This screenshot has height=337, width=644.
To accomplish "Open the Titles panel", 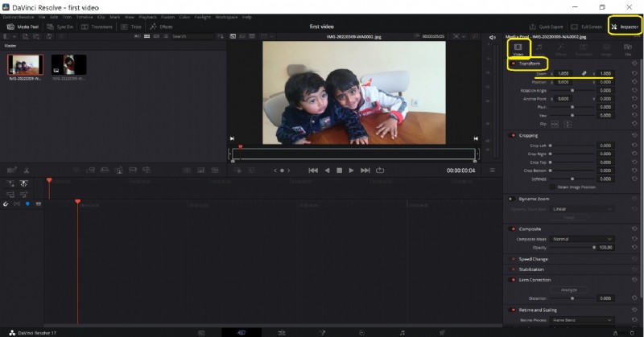I will point(131,27).
